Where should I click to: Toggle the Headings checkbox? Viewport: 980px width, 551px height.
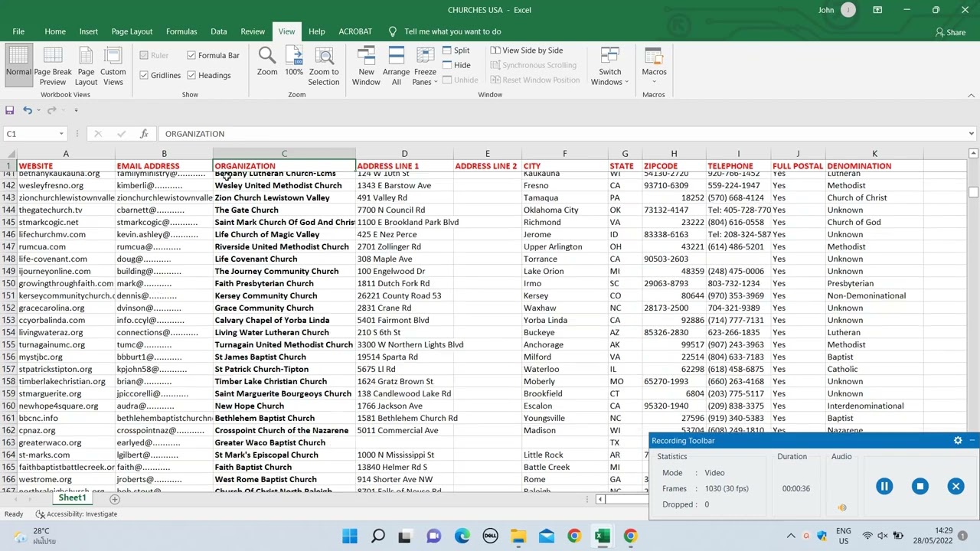[x=191, y=75]
